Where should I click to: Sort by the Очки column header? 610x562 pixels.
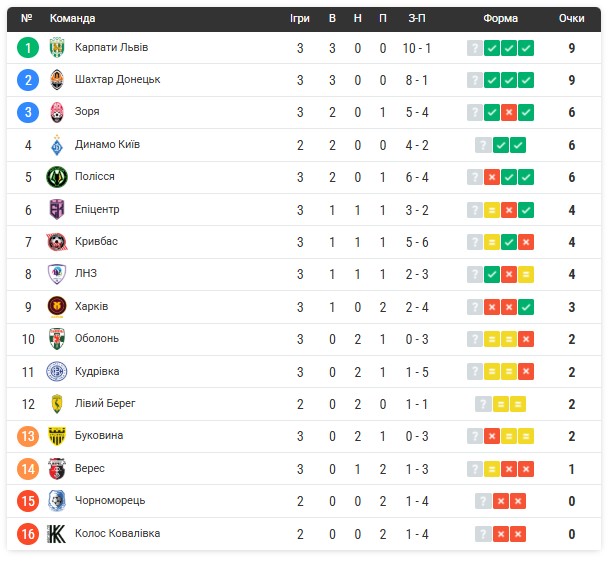pos(571,18)
